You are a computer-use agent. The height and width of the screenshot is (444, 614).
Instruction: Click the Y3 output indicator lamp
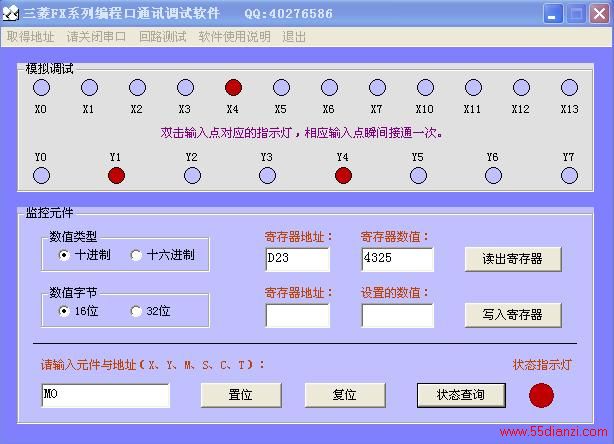[267, 175]
